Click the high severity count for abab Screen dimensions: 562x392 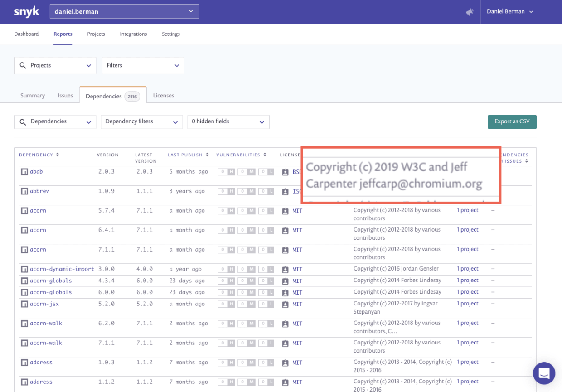pyautogui.click(x=226, y=172)
